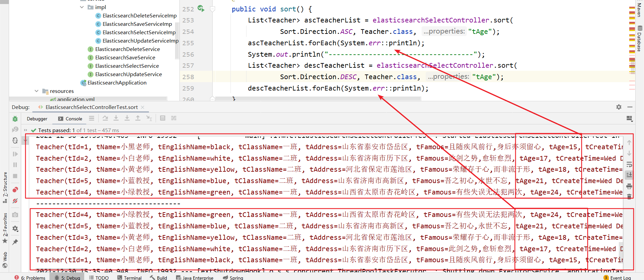Click the run test gutter icon at line 252

[x=201, y=9]
